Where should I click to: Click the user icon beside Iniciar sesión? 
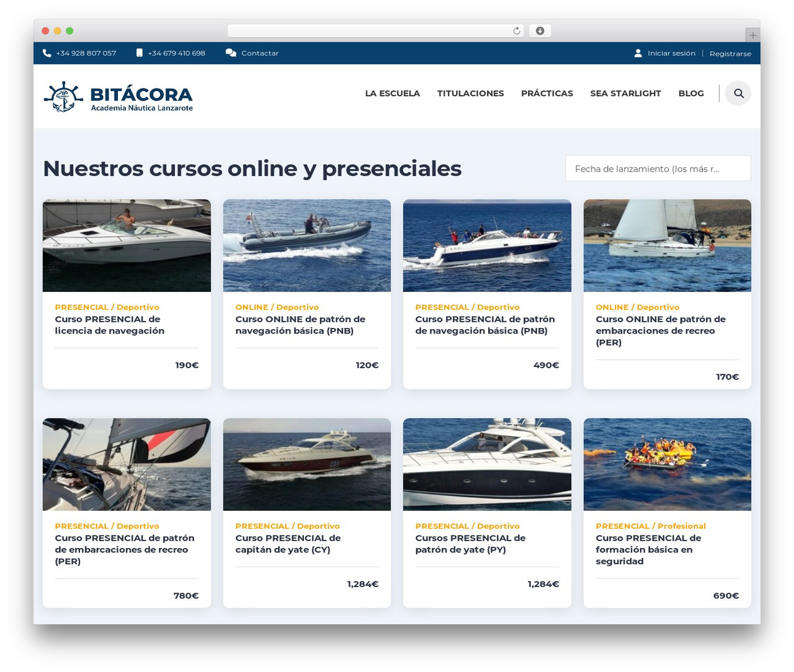[638, 53]
